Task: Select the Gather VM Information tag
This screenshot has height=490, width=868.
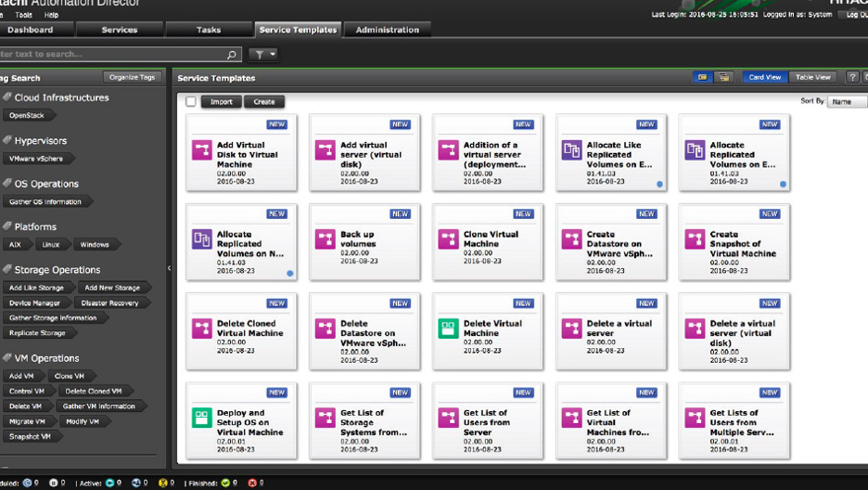Action: click(x=99, y=406)
